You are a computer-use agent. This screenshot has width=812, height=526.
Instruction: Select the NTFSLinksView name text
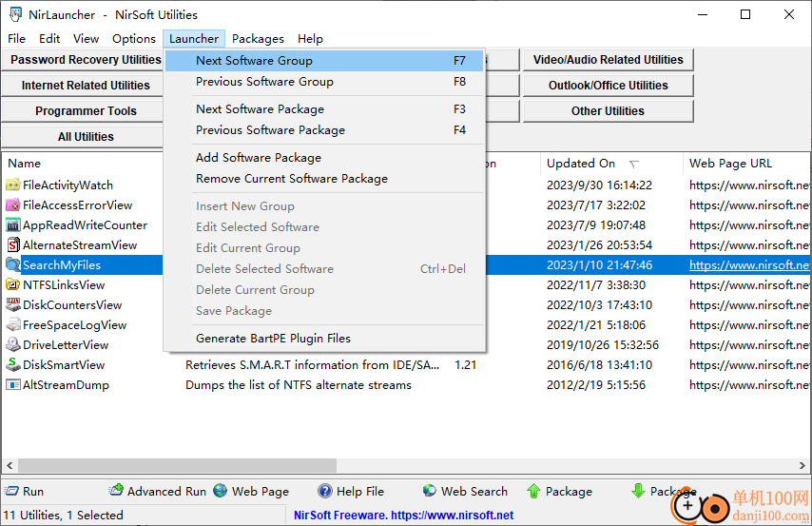pos(64,285)
